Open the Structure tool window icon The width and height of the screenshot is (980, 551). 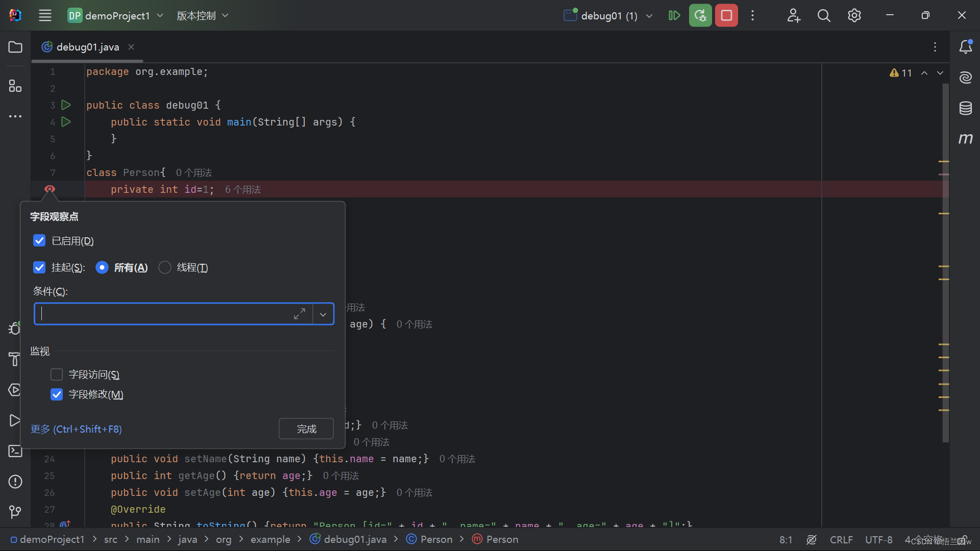click(x=15, y=86)
